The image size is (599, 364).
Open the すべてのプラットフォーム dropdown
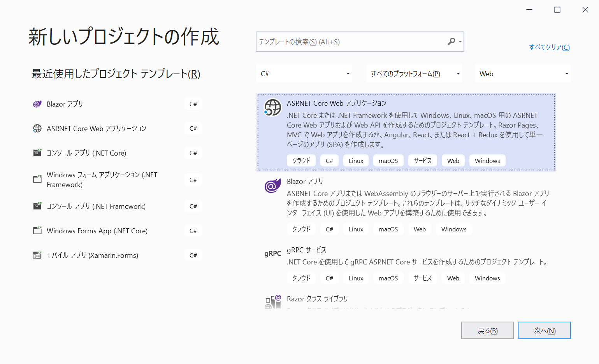pos(414,73)
